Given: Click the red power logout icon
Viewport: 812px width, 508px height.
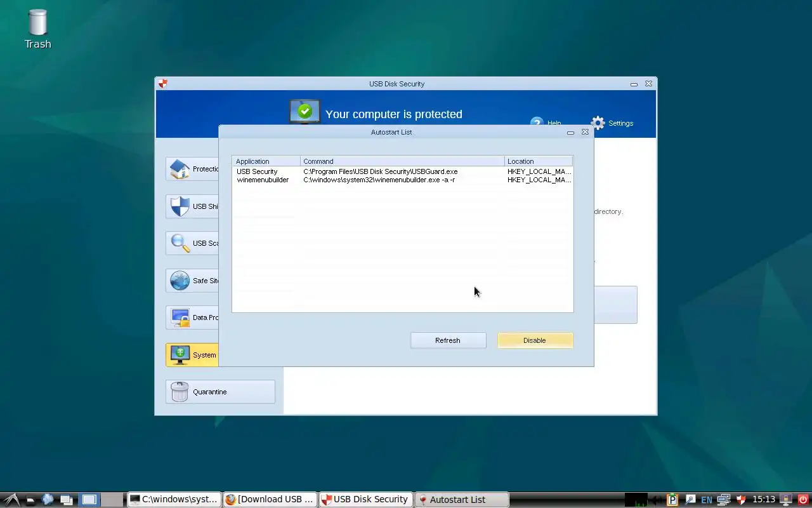Looking at the screenshot, I should click(x=803, y=500).
